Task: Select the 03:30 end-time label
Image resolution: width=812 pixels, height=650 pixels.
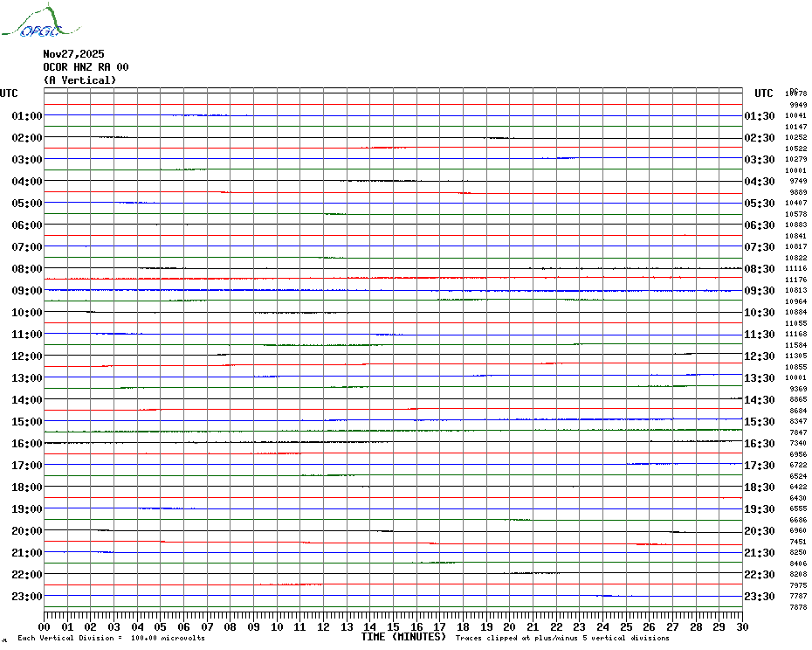Action: pyautogui.click(x=760, y=160)
